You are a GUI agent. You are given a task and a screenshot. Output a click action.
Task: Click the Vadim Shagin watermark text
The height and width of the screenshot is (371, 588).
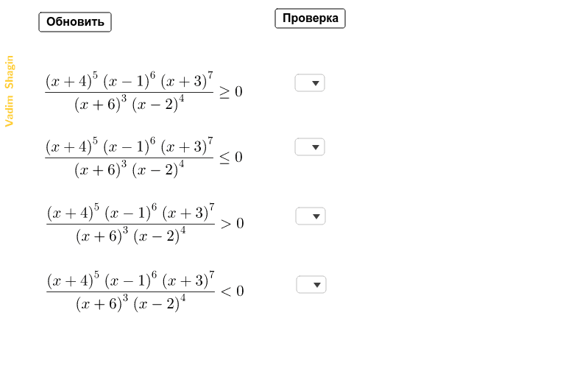pyautogui.click(x=10, y=91)
